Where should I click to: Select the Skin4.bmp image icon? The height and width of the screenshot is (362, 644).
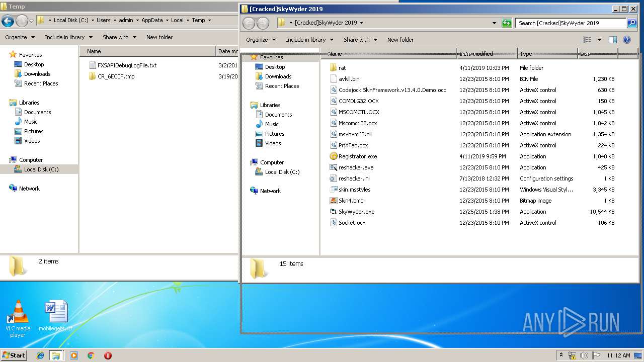[x=333, y=201]
